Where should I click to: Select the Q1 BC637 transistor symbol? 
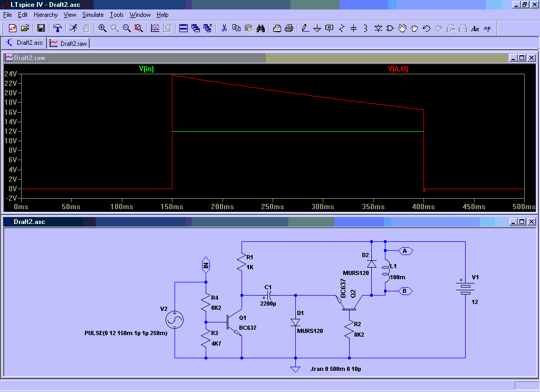(235, 323)
